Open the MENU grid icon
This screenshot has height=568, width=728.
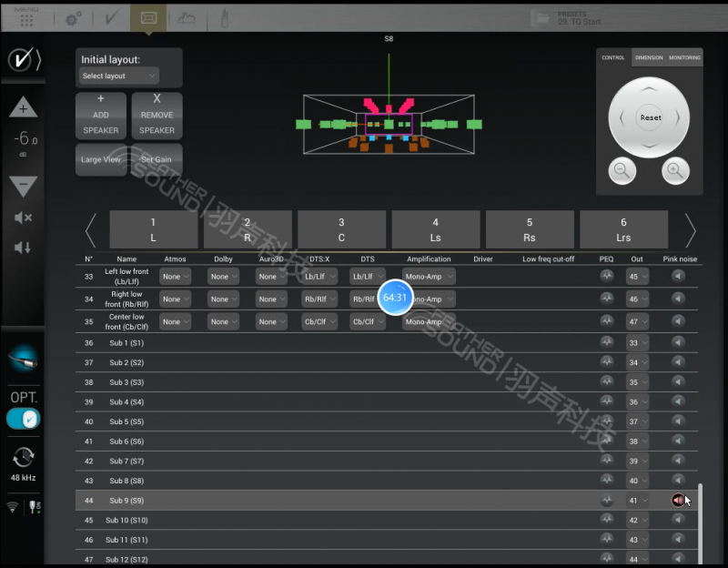point(26,17)
